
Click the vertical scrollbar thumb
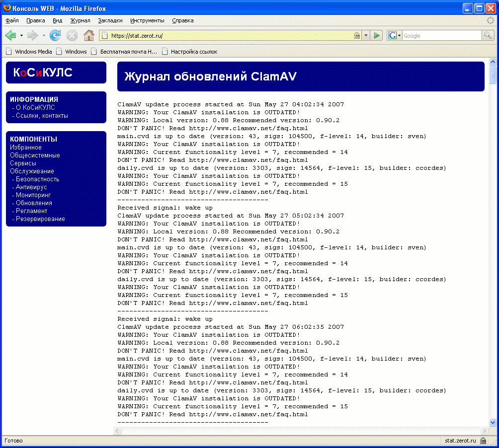tap(493, 75)
